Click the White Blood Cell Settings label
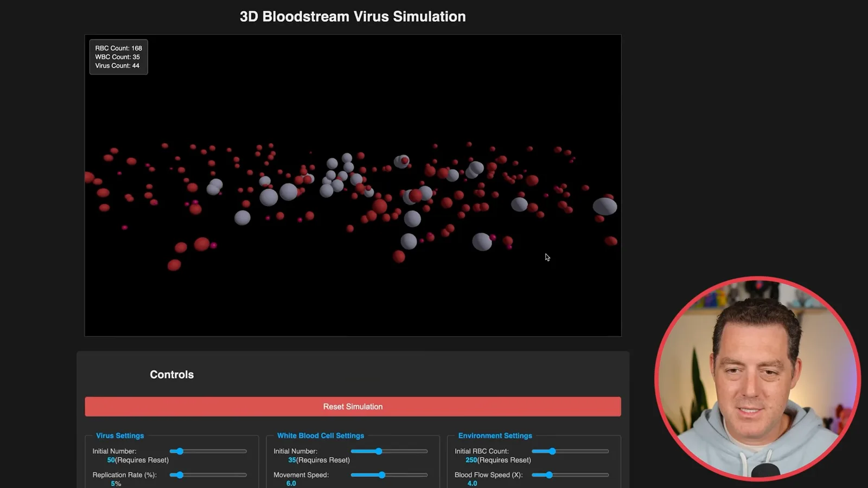The width and height of the screenshot is (868, 488). [321, 436]
